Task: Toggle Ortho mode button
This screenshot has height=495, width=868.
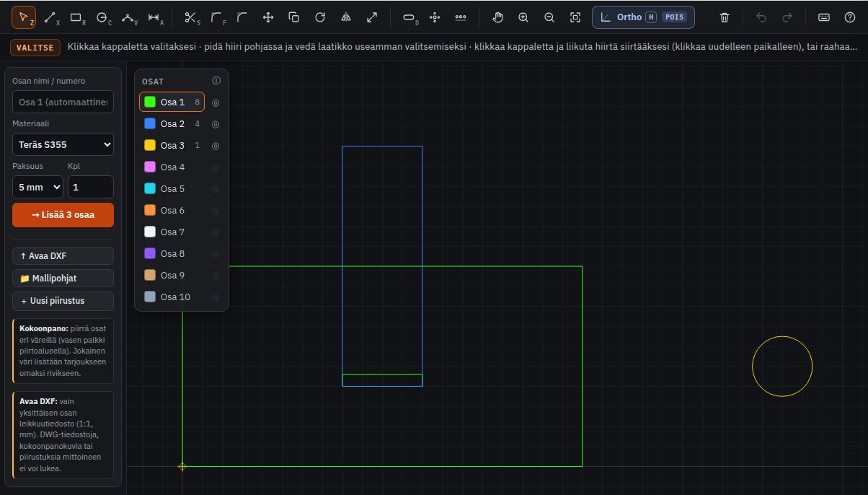Action: point(643,17)
